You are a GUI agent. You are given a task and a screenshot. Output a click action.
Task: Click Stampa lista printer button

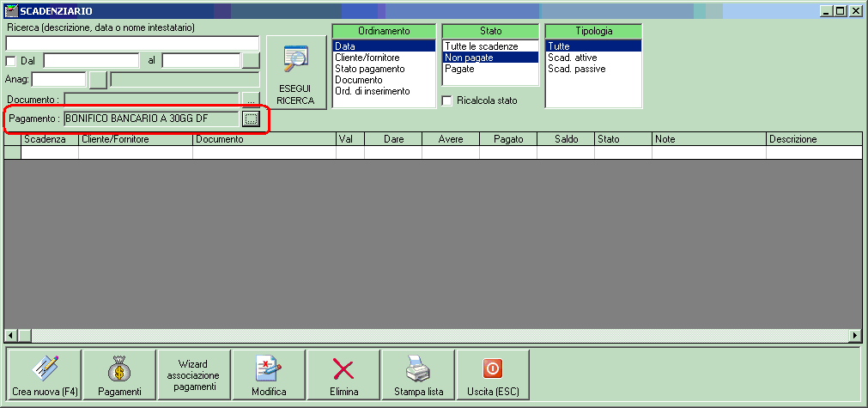[418, 375]
